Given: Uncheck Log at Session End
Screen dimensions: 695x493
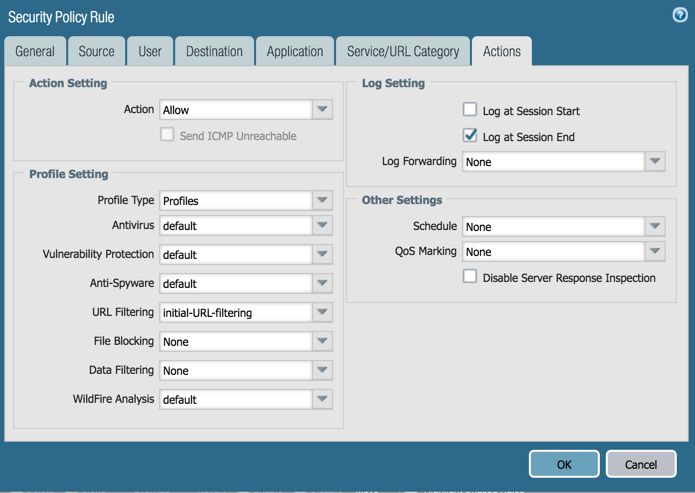Looking at the screenshot, I should (469, 135).
